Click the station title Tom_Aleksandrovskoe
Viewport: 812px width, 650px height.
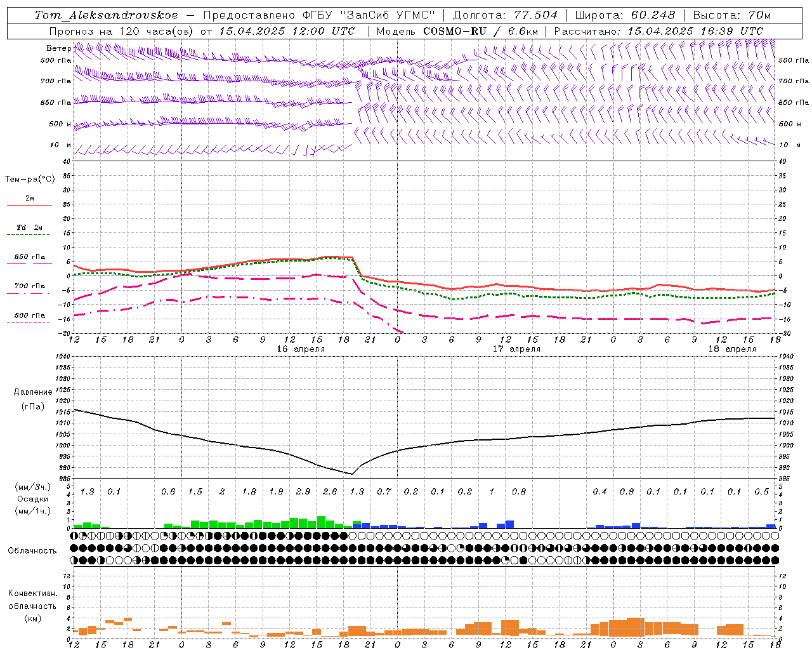coord(106,15)
